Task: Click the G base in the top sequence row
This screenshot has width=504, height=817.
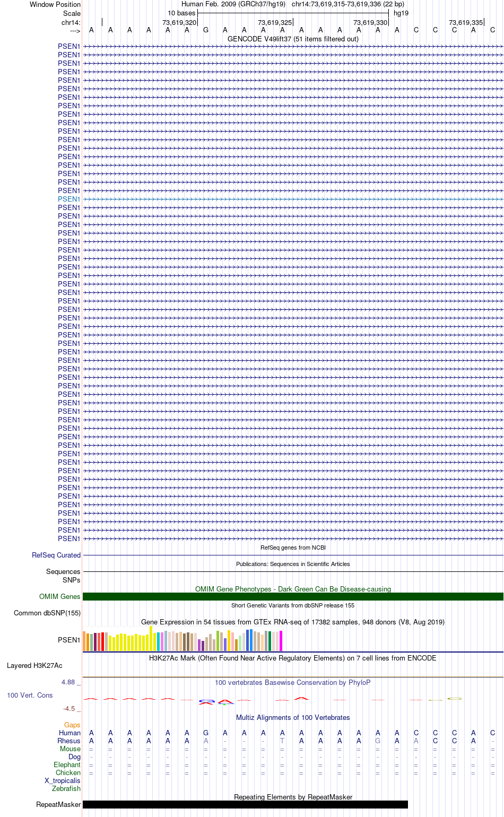Action: tap(206, 30)
